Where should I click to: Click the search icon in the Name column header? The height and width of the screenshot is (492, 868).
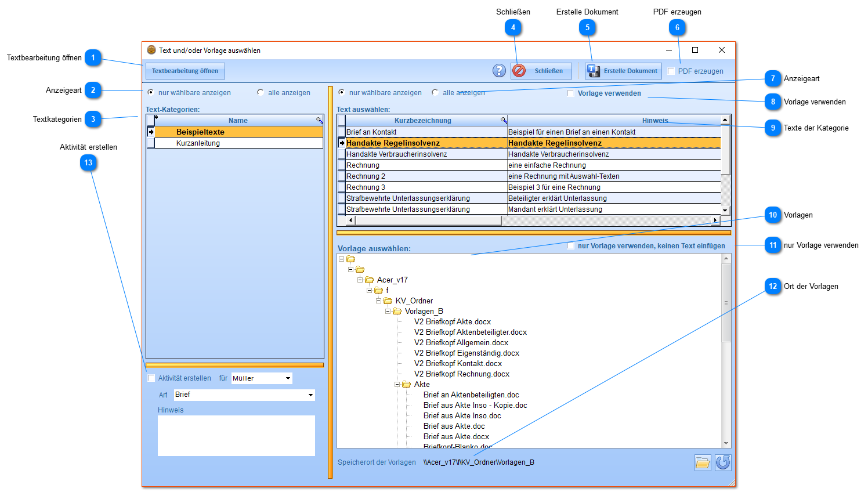[319, 120]
